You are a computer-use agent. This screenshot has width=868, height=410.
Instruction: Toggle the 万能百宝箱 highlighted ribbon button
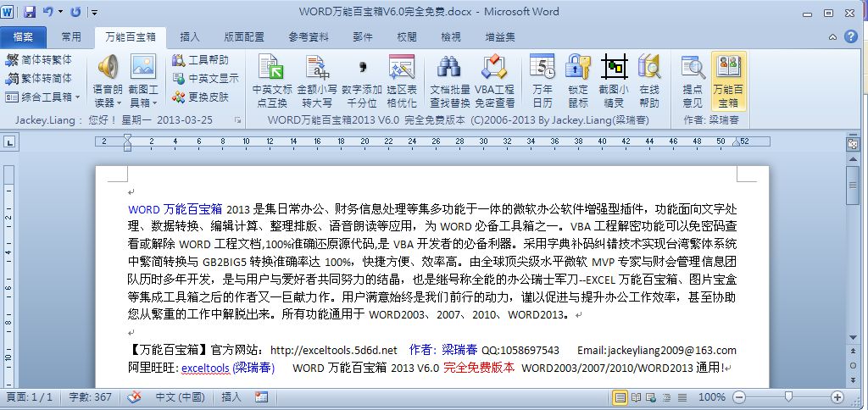[728, 80]
